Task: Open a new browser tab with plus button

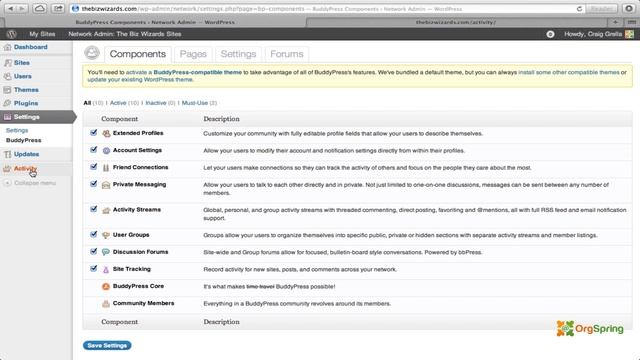Action: point(615,22)
